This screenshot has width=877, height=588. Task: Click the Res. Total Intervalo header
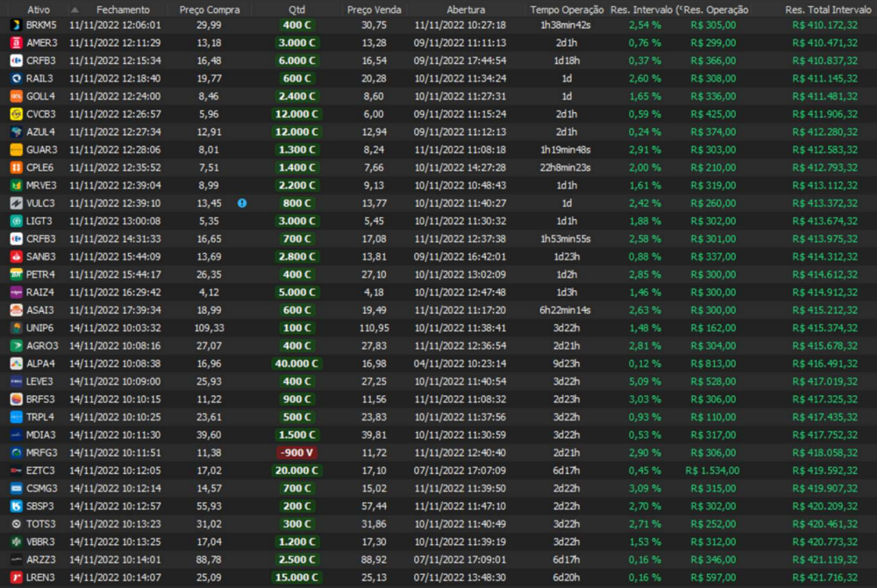coord(823,9)
